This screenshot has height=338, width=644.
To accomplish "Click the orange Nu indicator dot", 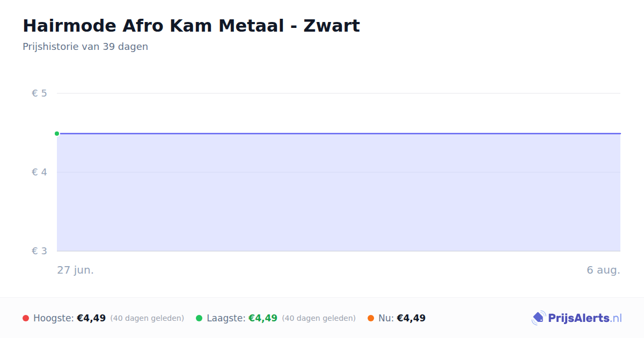I will pyautogui.click(x=371, y=318).
